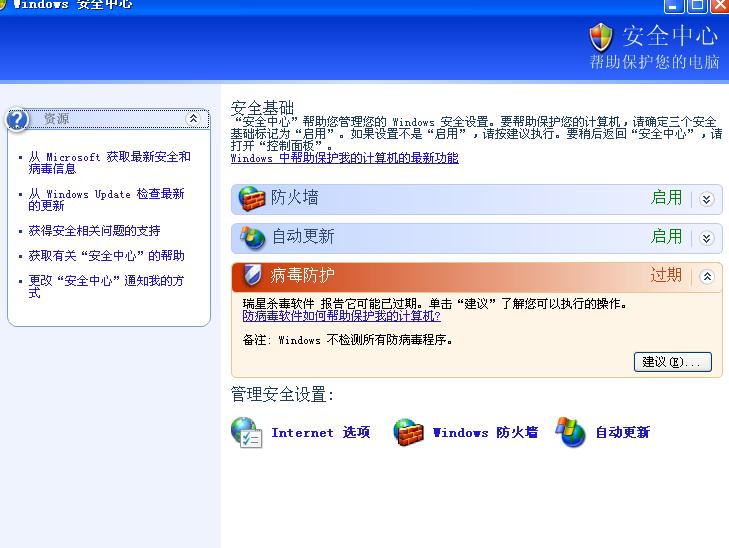
Task: Click the Internet 选项 globe checklist icon
Action: click(246, 432)
